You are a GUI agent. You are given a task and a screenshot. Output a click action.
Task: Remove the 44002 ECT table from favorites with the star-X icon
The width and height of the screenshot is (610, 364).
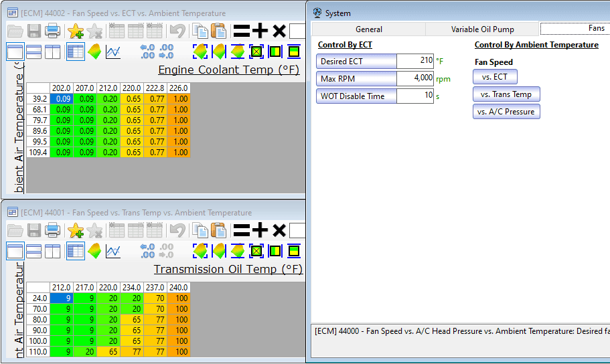tap(94, 31)
